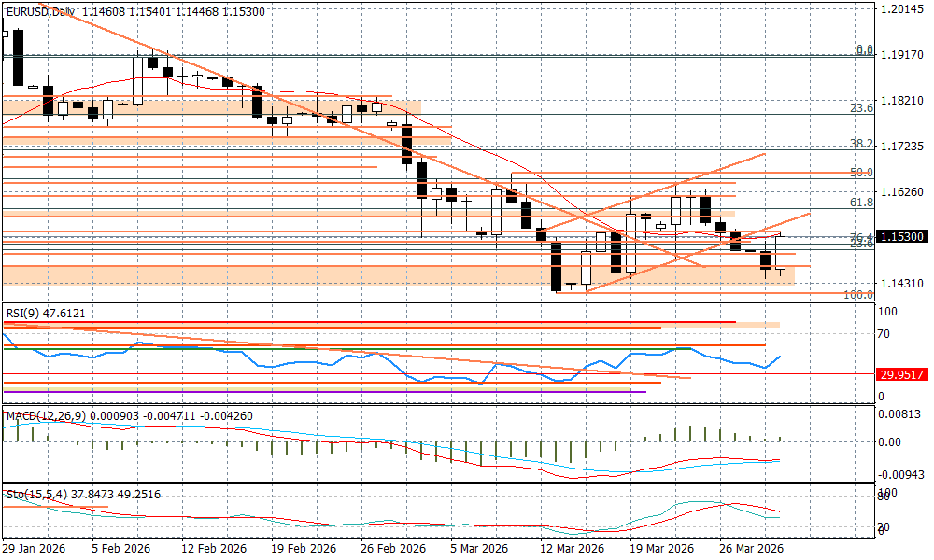
Task: Select the 38.2 Fibonacci level label
Action: pyautogui.click(x=861, y=144)
